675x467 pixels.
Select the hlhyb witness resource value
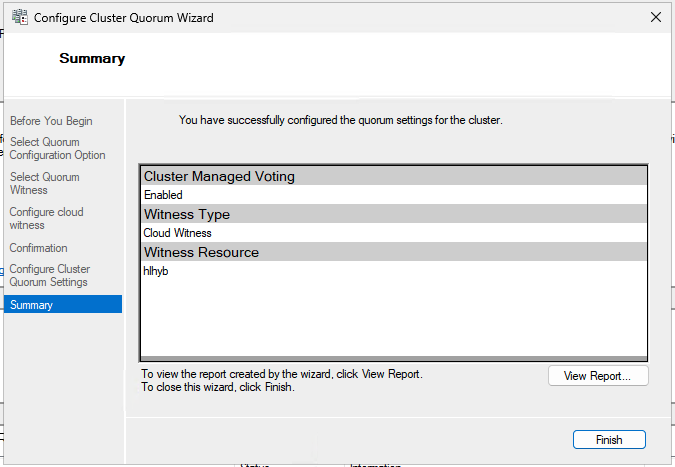(156, 271)
